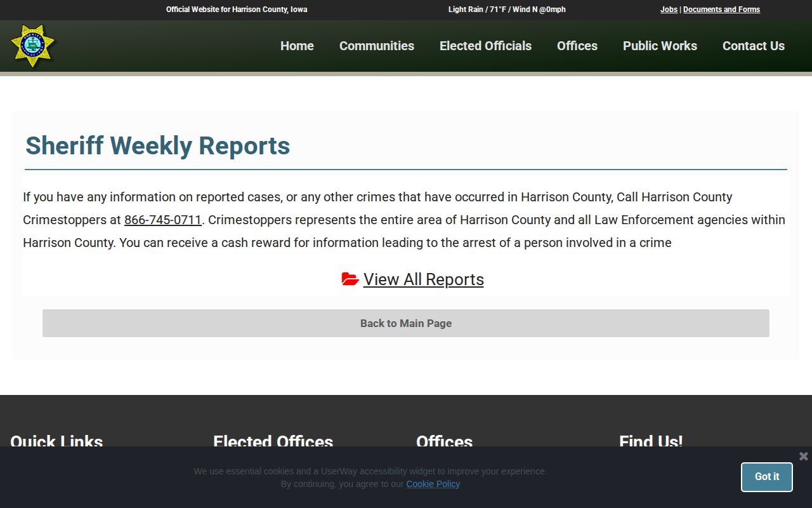Open the Cookie Policy link
The height and width of the screenshot is (508, 812).
pyautogui.click(x=433, y=484)
